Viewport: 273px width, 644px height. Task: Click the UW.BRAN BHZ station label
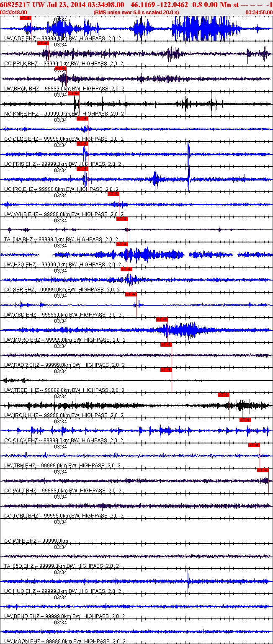22,88
